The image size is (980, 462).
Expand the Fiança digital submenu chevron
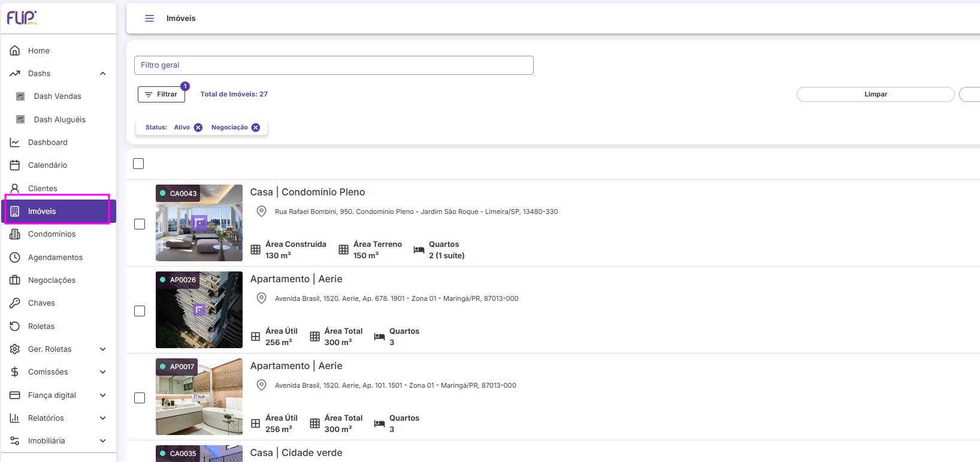coord(103,395)
